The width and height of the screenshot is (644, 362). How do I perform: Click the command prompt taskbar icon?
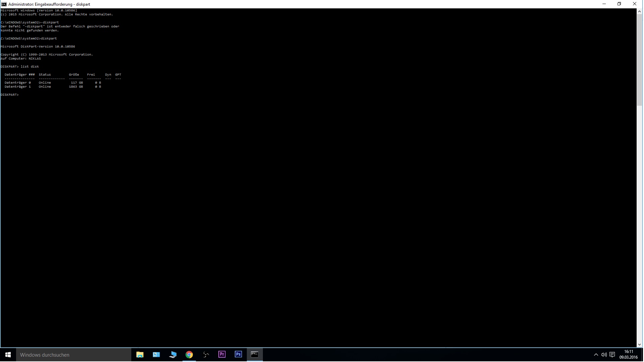click(x=255, y=355)
